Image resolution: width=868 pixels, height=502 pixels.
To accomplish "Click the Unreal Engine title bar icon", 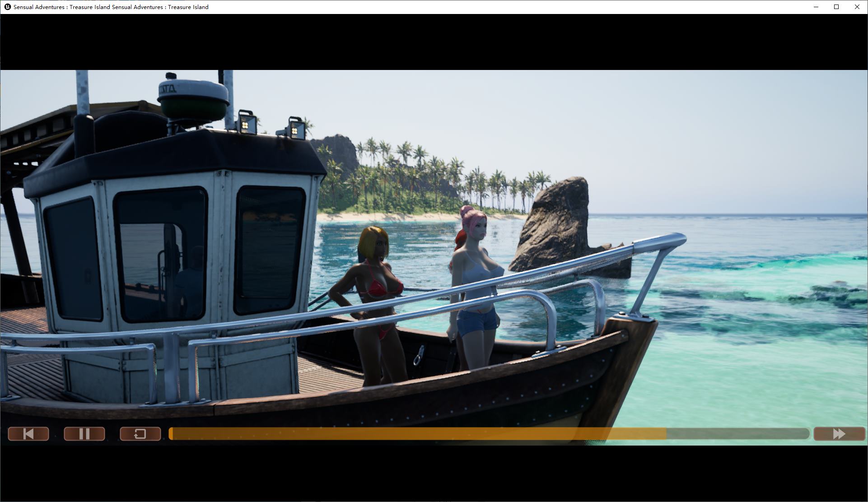I will [x=7, y=7].
